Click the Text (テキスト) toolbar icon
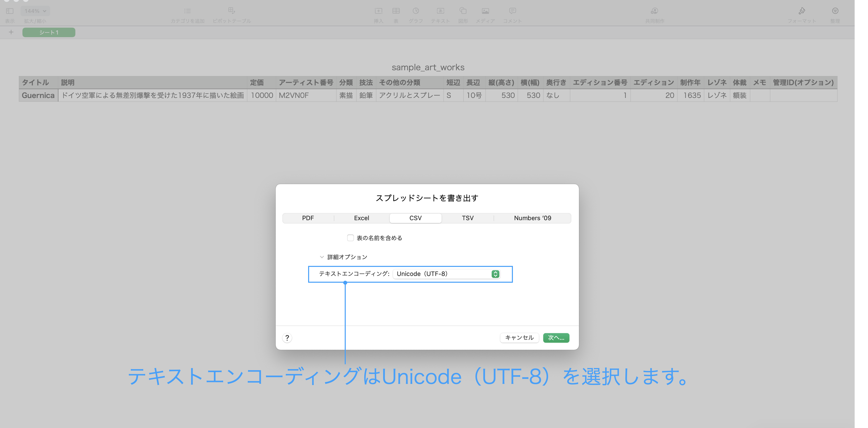The height and width of the screenshot is (428, 868). 440,11
